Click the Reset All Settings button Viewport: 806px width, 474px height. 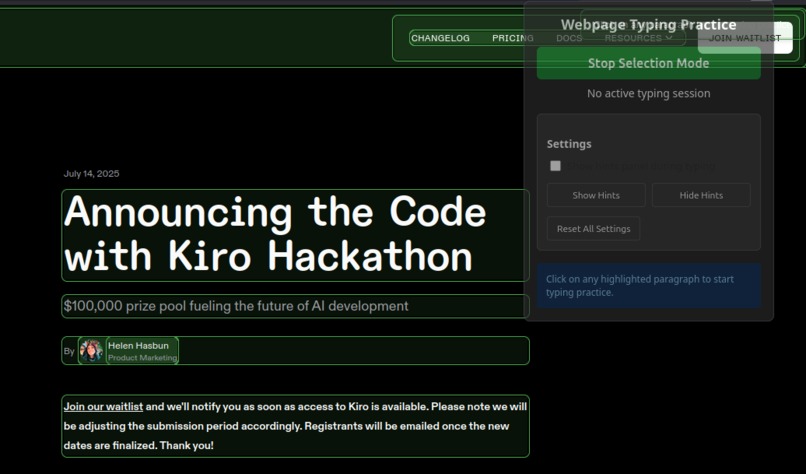tap(594, 229)
